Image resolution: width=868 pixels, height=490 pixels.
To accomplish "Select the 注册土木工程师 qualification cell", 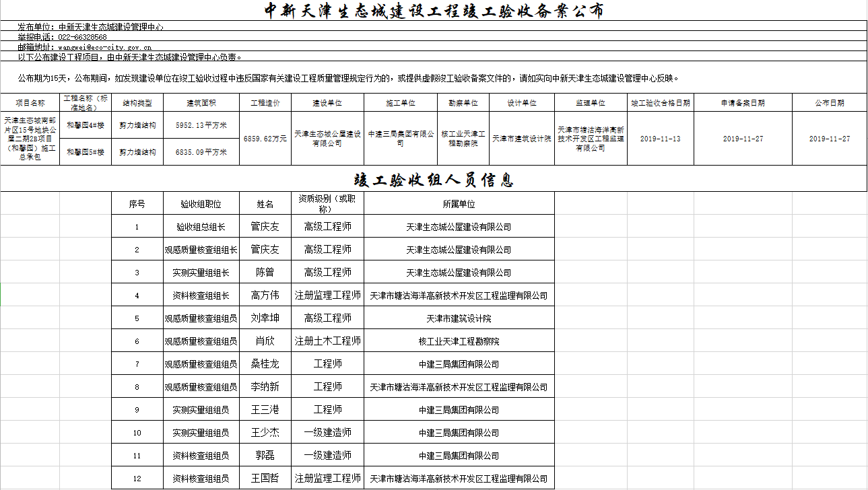I will pyautogui.click(x=327, y=341).
